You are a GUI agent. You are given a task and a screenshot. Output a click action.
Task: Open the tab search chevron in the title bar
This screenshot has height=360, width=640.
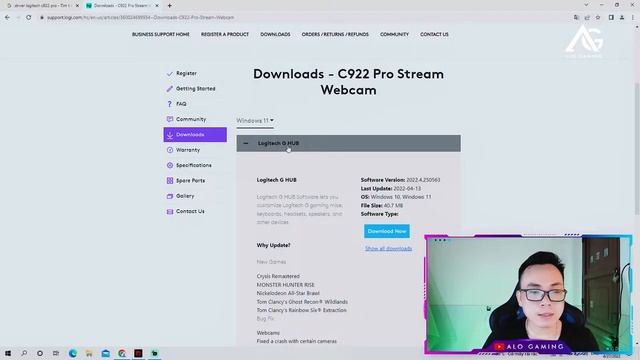[x=586, y=5]
